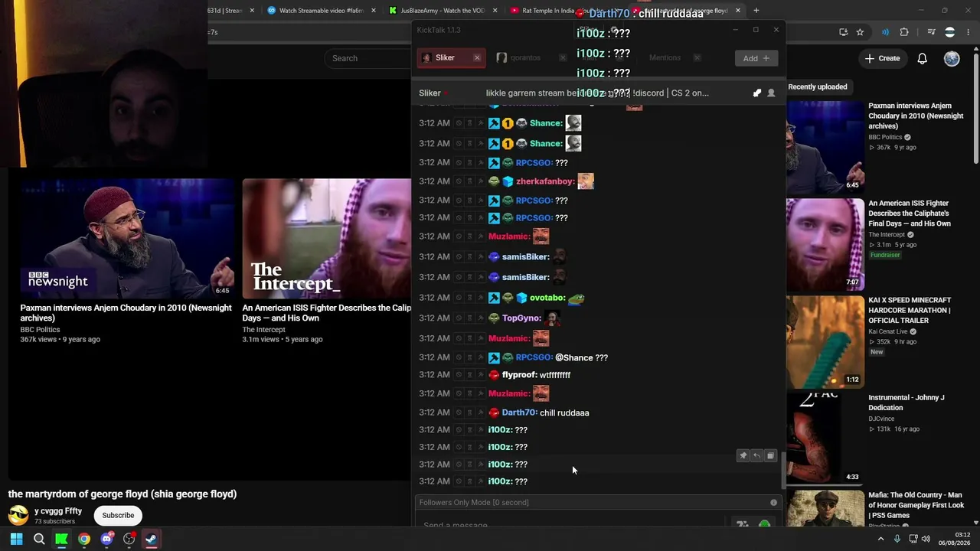The width and height of the screenshot is (980, 551).
Task: Open the Followers Only Mode info icon
Action: [773, 503]
